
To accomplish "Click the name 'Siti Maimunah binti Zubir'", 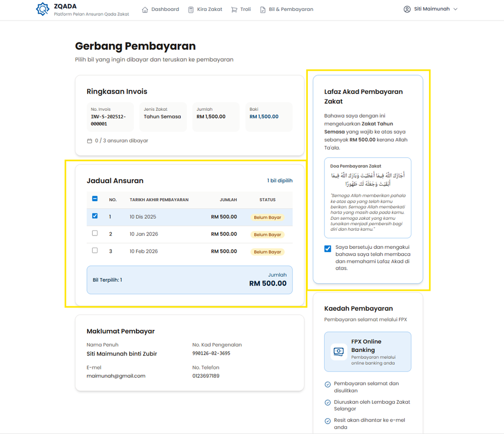I will (x=122, y=354).
